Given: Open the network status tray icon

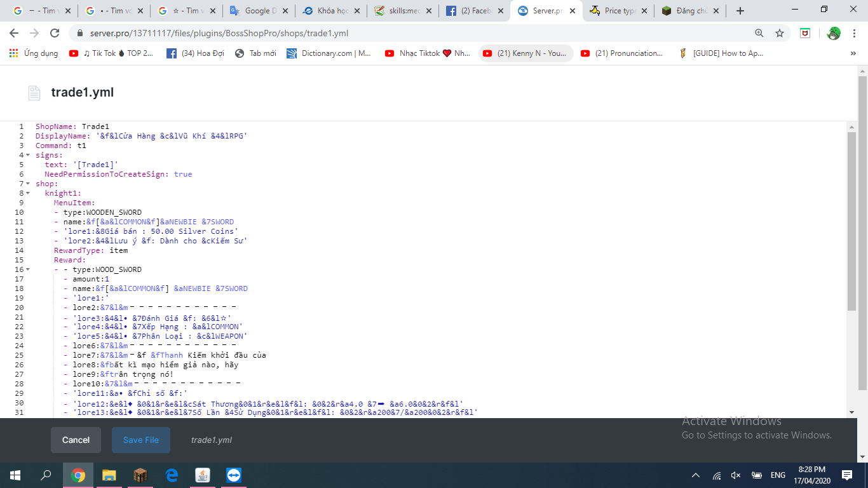Looking at the screenshot, I should [717, 475].
